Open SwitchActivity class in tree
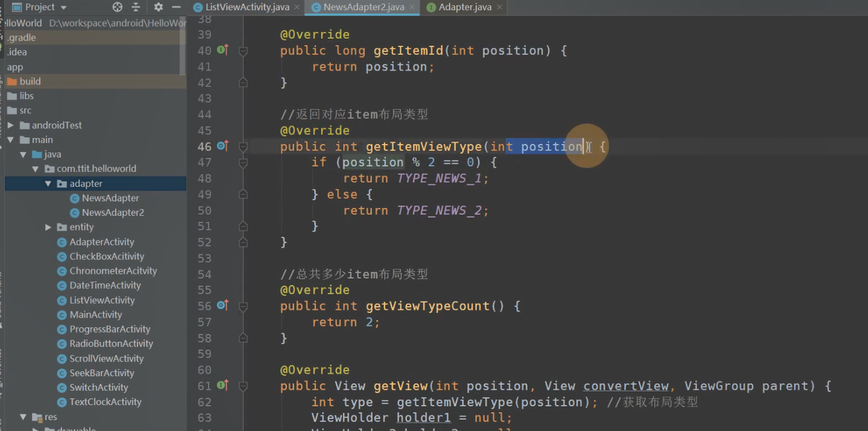Screen dimensions: 868x431 click(98, 388)
